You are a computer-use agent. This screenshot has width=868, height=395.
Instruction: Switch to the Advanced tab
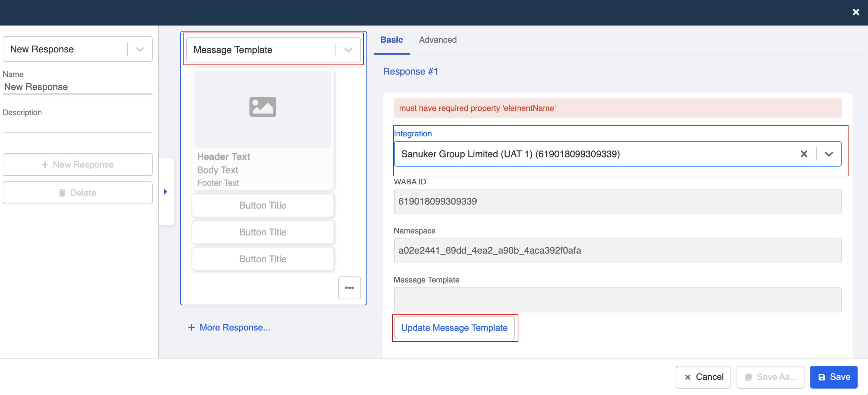[437, 40]
